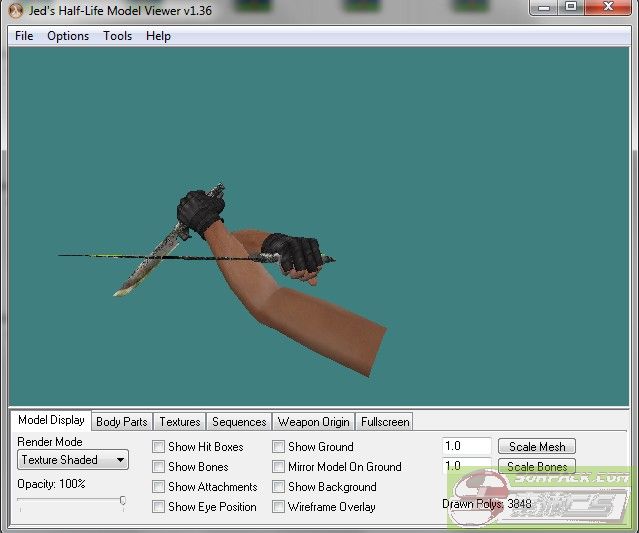Click the Opacity slider handle
Viewport: 639px width, 533px height.
[123, 501]
